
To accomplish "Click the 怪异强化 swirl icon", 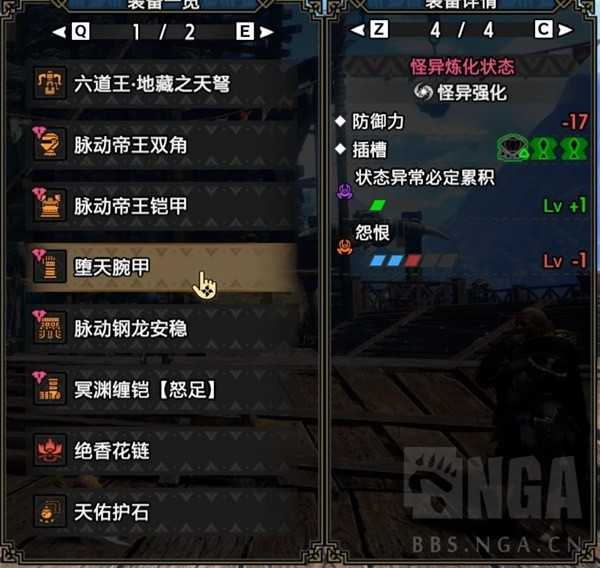I will 423,92.
